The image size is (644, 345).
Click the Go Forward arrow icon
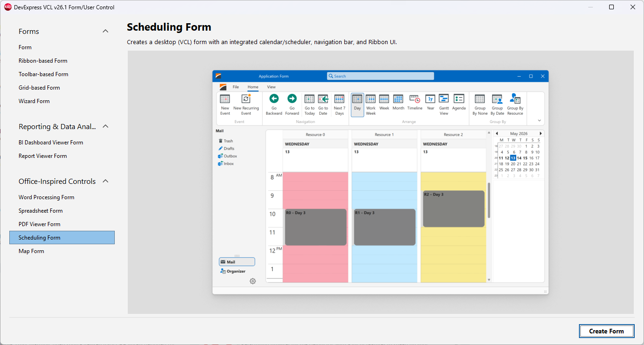pos(292,98)
